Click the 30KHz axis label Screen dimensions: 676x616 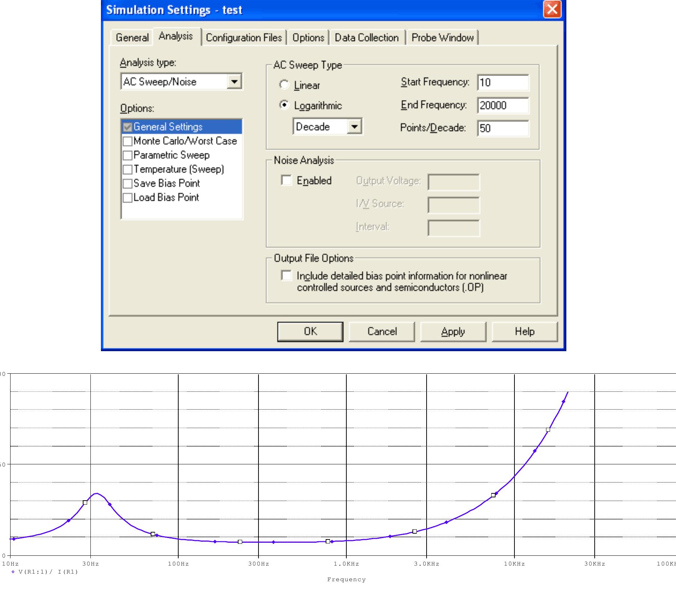(595, 563)
